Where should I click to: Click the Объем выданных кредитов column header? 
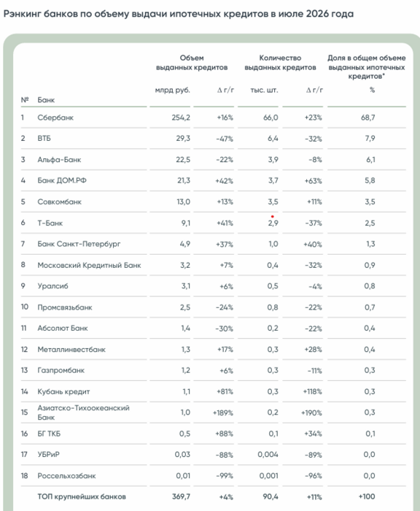[x=192, y=63]
